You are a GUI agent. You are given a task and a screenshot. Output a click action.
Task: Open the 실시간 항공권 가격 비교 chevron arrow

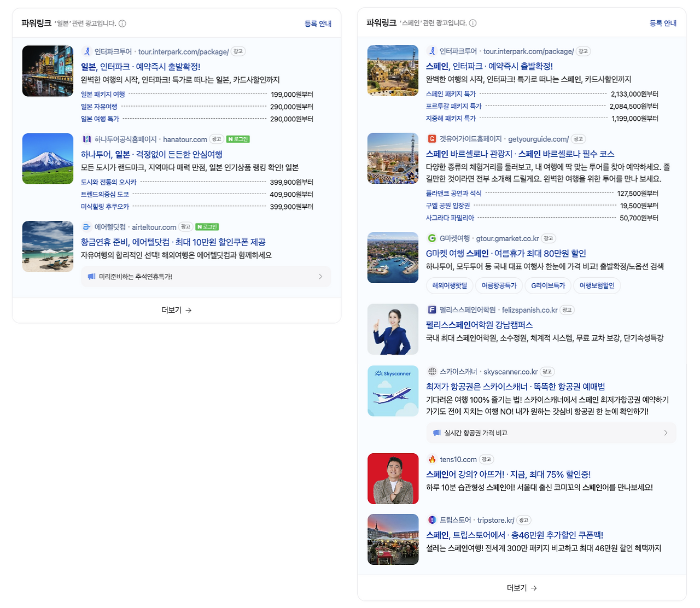(x=666, y=433)
